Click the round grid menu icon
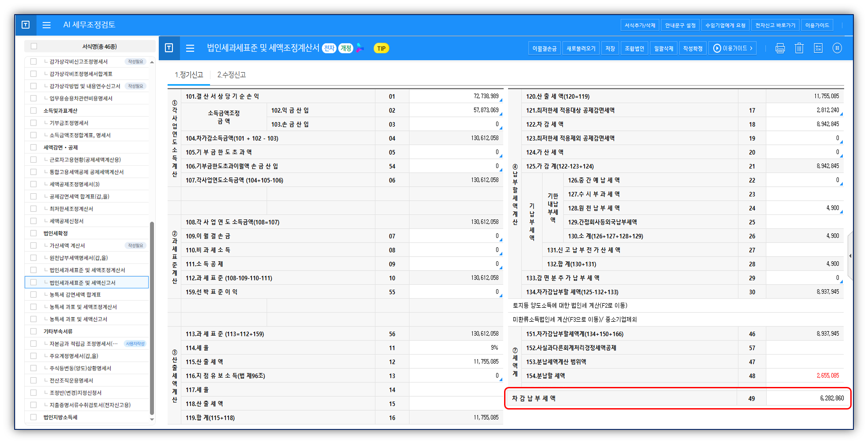This screenshot has width=868, height=444. [837, 48]
